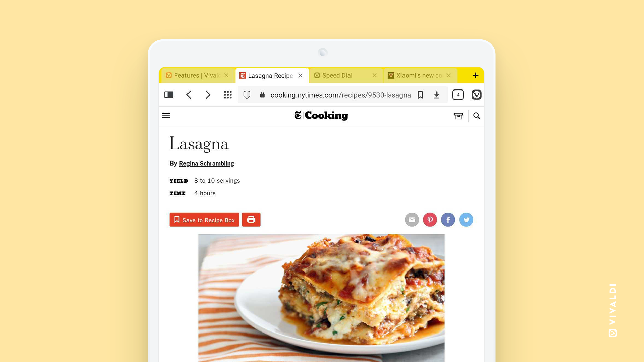
Task: Click the NYT Cooking hamburger menu icon
Action: click(x=166, y=115)
